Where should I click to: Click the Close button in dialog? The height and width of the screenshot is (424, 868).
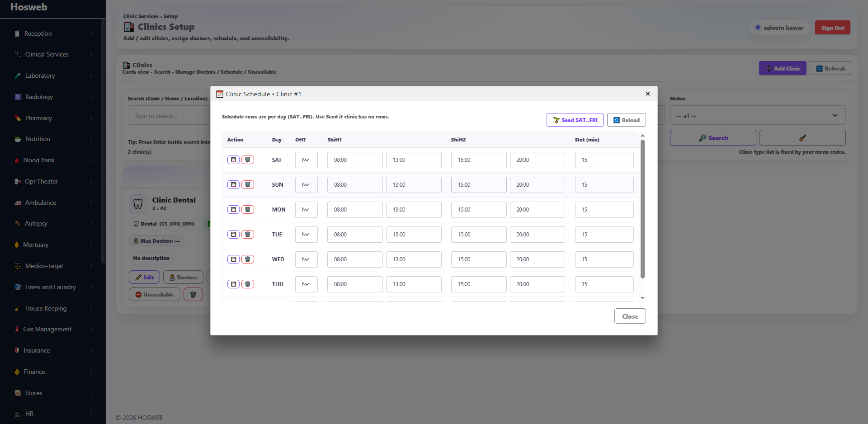[630, 316]
